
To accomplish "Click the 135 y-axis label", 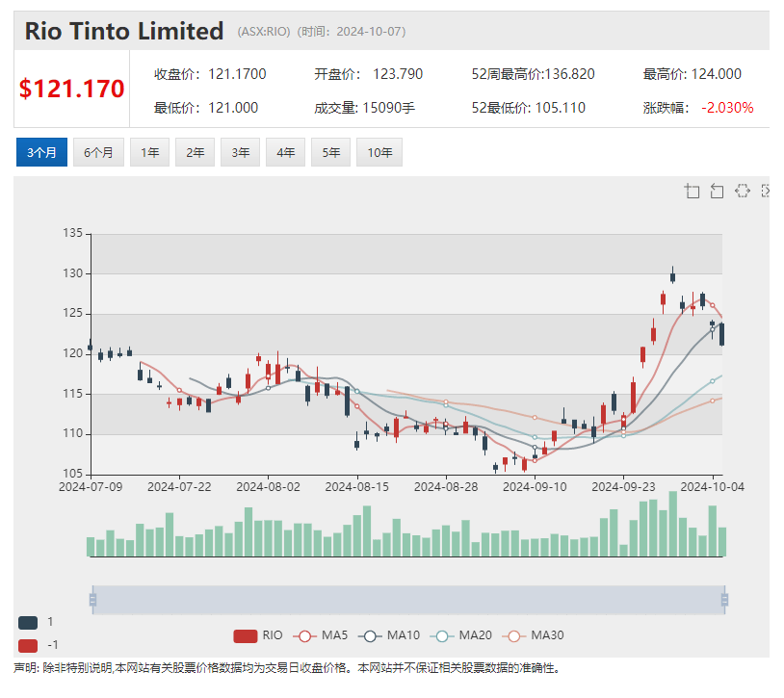I will [72, 233].
